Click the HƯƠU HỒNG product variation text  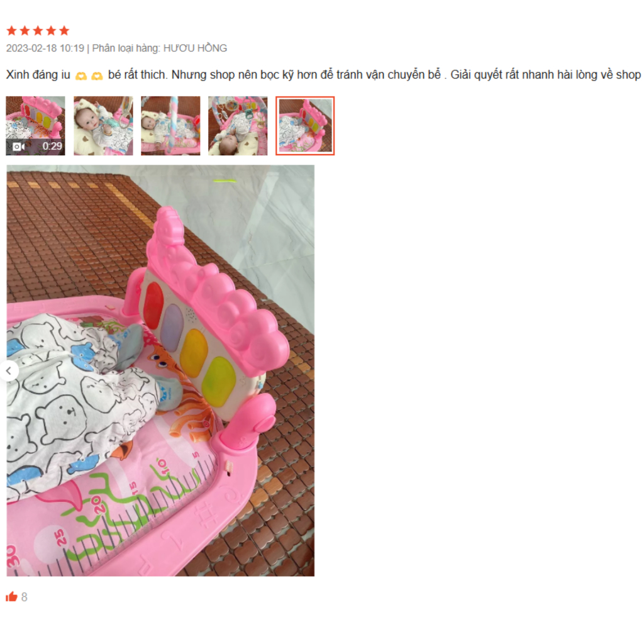(x=195, y=48)
